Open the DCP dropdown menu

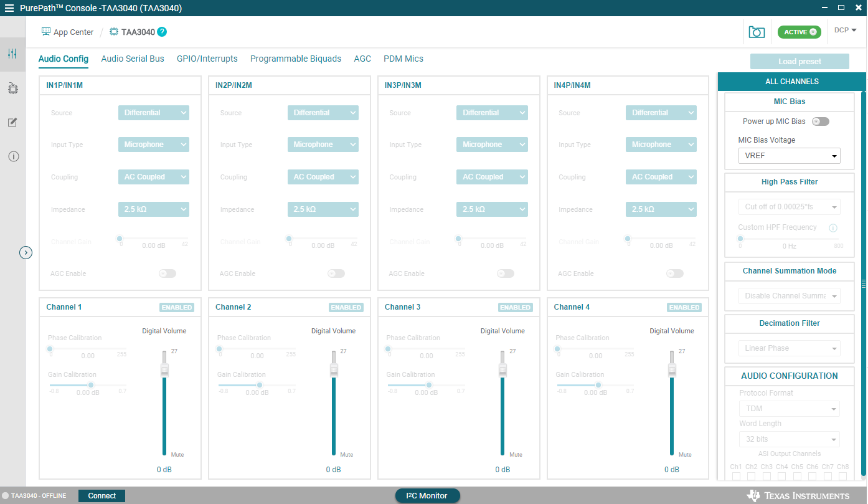(x=846, y=30)
